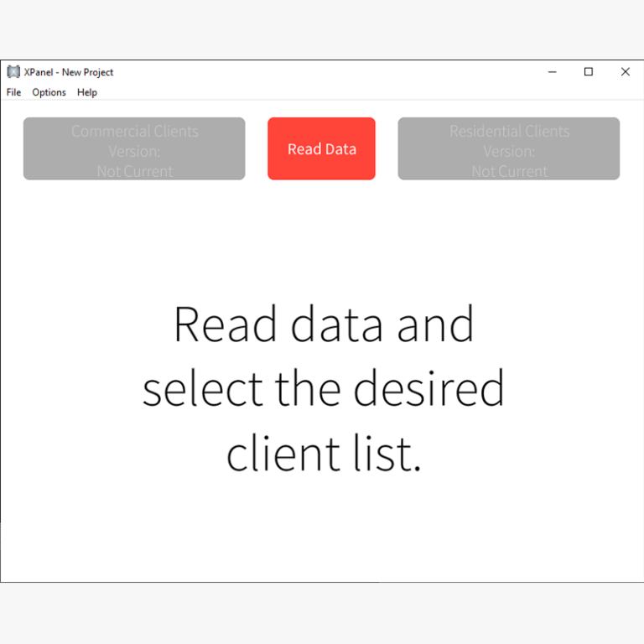Viewport: 644px width, 644px height.
Task: Click 'Version:' label in Commercial Clients button
Action: [x=134, y=152]
